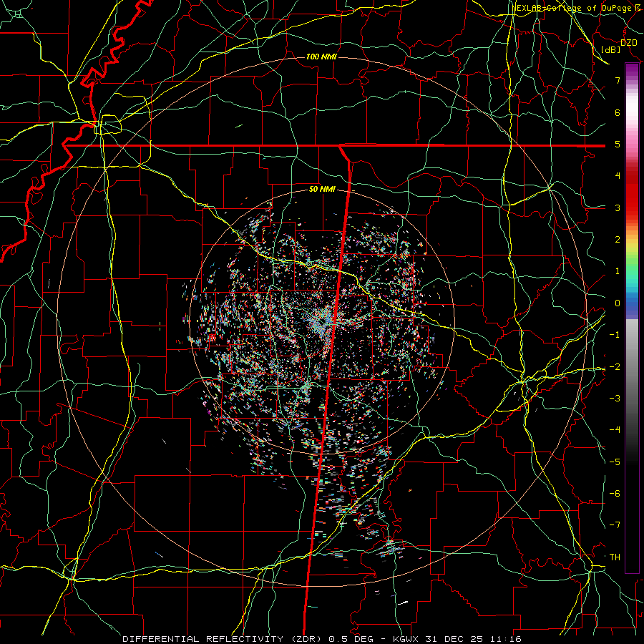
Task: Click the TH threshold label on the scale
Action: 615,557
